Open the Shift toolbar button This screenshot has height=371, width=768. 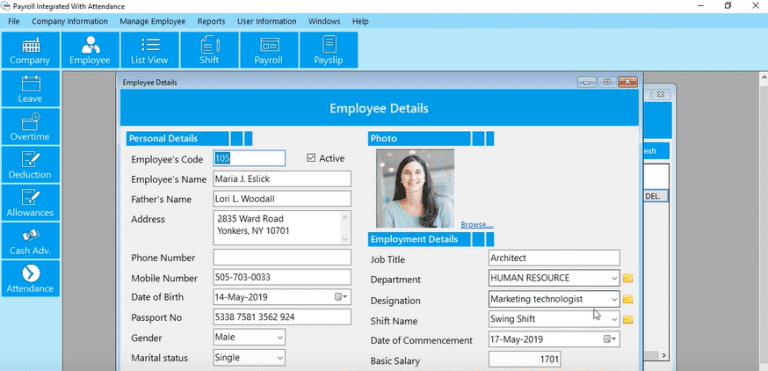(209, 50)
